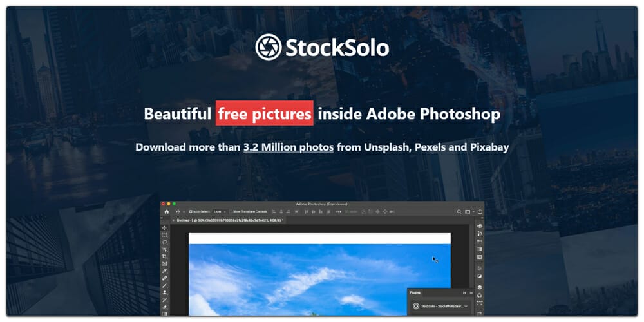644x322 pixels.
Task: Select the Crop tool
Action: point(164,256)
